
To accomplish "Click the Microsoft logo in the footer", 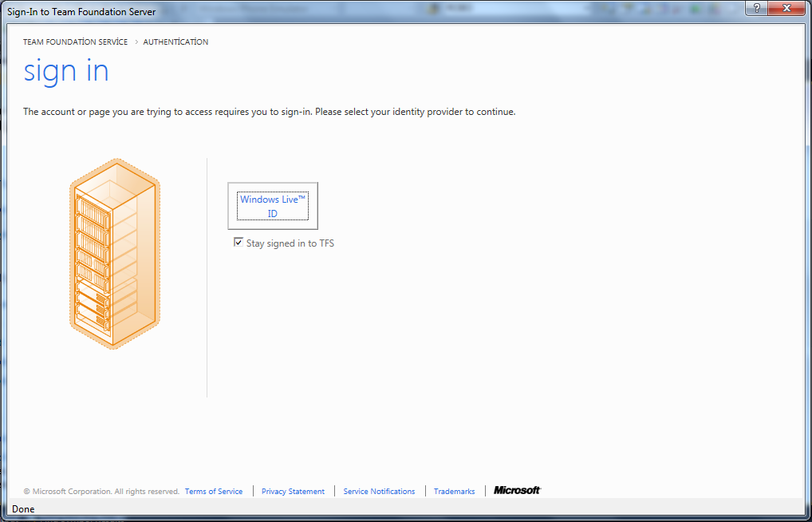I will click(518, 490).
